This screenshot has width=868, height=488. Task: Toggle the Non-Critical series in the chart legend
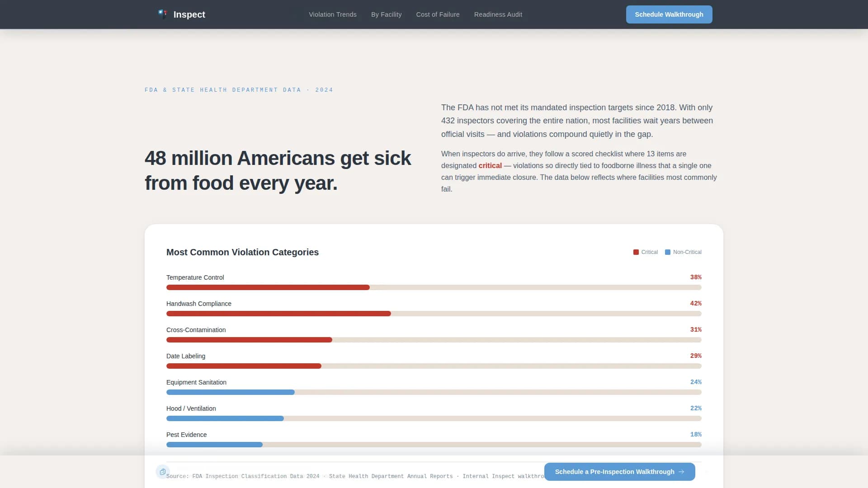(x=683, y=252)
